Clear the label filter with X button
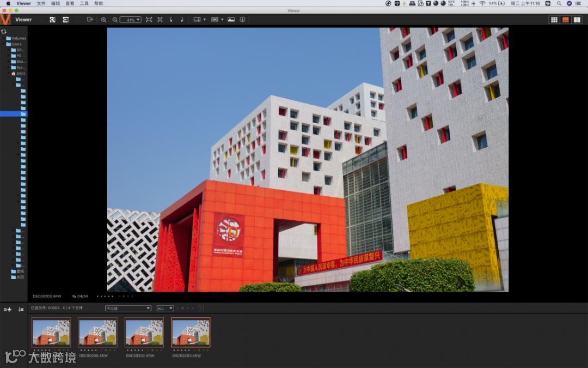The width and height of the screenshot is (588, 368). pos(200,308)
